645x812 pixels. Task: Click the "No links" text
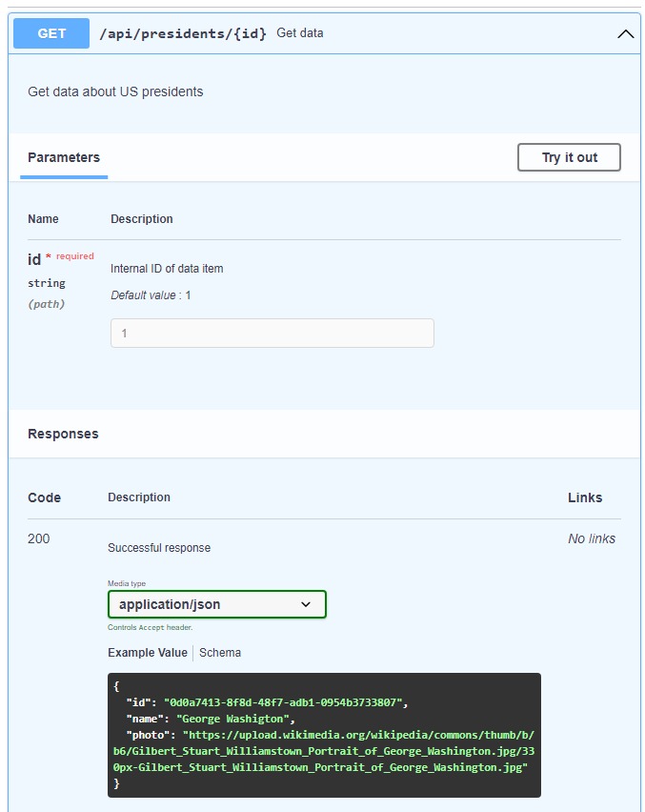[x=591, y=539]
